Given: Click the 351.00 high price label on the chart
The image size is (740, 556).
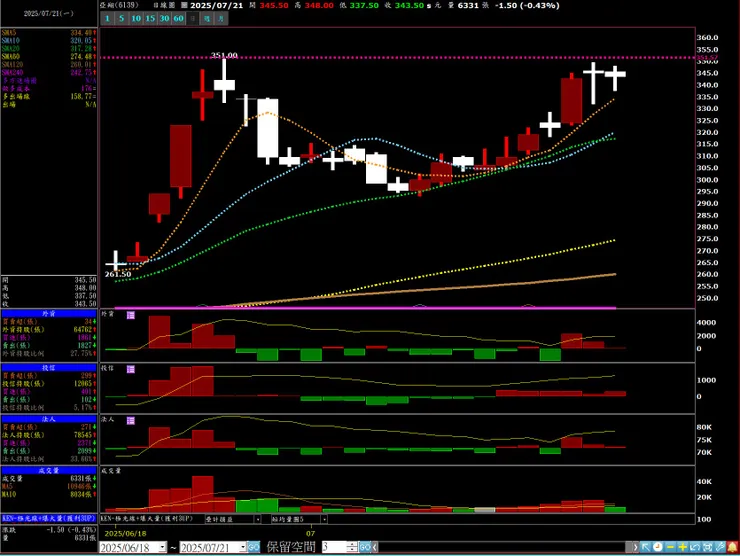Looking at the screenshot, I should coord(224,55).
